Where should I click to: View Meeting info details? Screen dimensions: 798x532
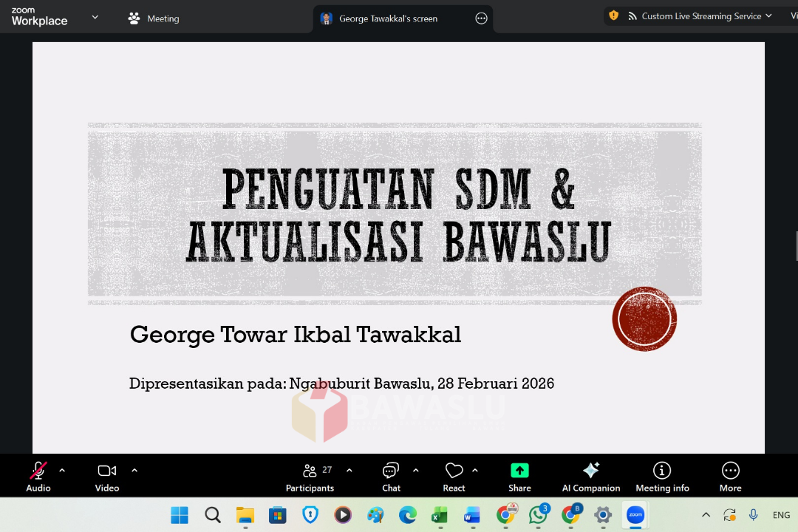click(662, 476)
